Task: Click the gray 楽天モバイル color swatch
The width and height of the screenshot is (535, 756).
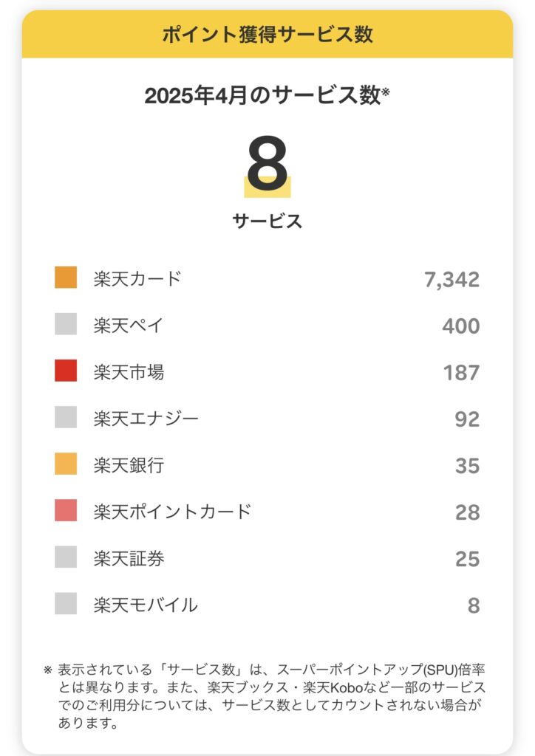Action: click(66, 603)
